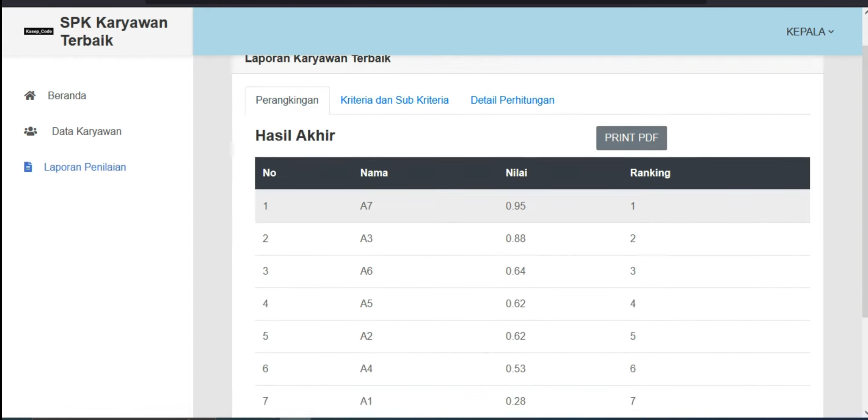868x420 pixels.
Task: Select the name cell A5
Action: (x=366, y=303)
